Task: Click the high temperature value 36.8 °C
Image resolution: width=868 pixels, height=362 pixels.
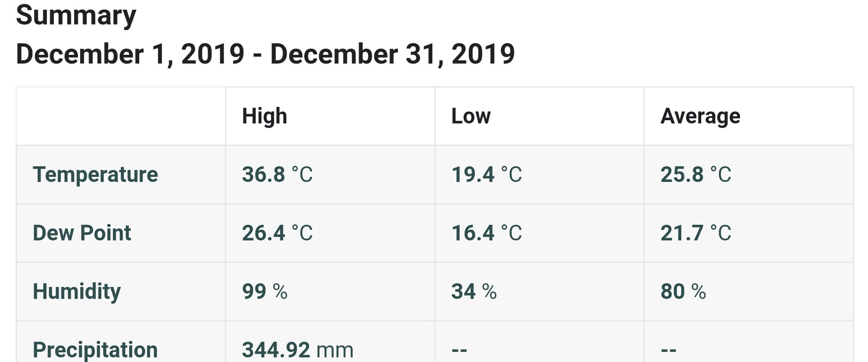Action: [278, 175]
